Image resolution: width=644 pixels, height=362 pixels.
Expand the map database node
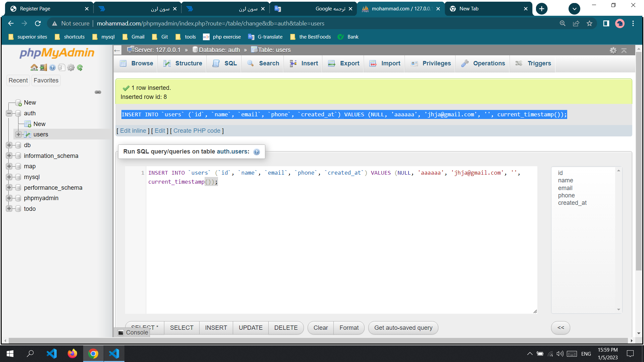click(x=9, y=166)
